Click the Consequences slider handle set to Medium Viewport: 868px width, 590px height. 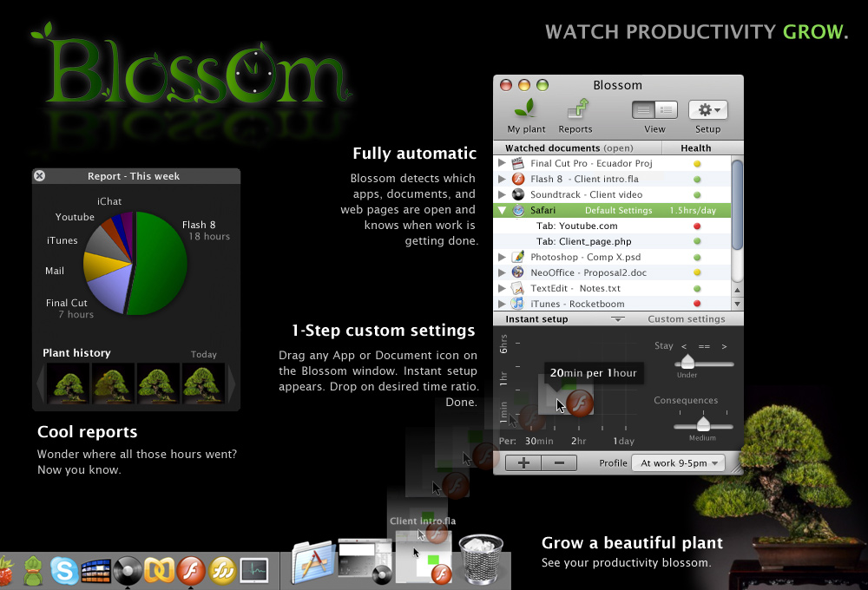[703, 424]
